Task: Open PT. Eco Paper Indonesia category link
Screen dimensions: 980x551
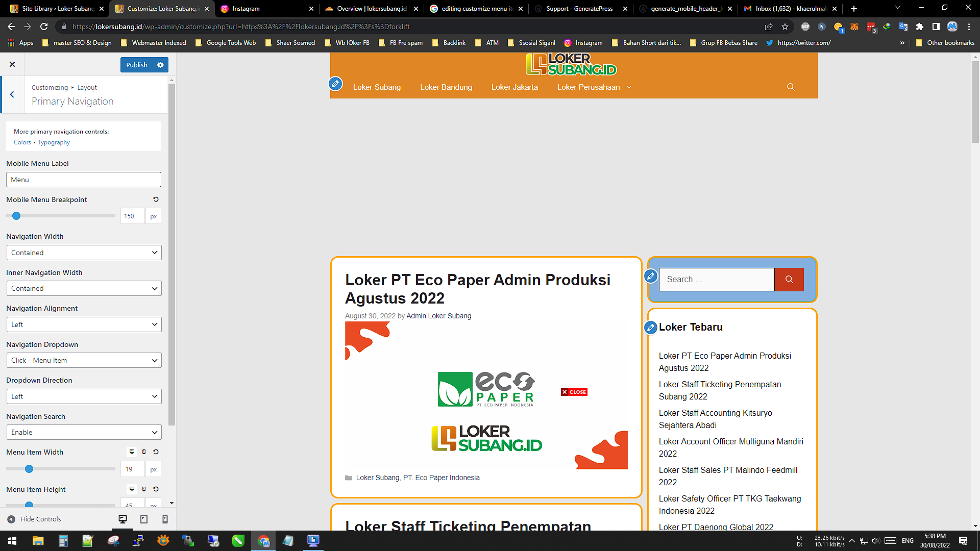Action: (442, 478)
